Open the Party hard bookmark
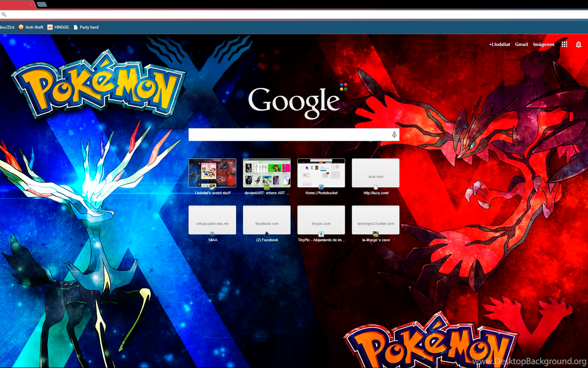Image resolution: width=588 pixels, height=368 pixels. coord(86,27)
